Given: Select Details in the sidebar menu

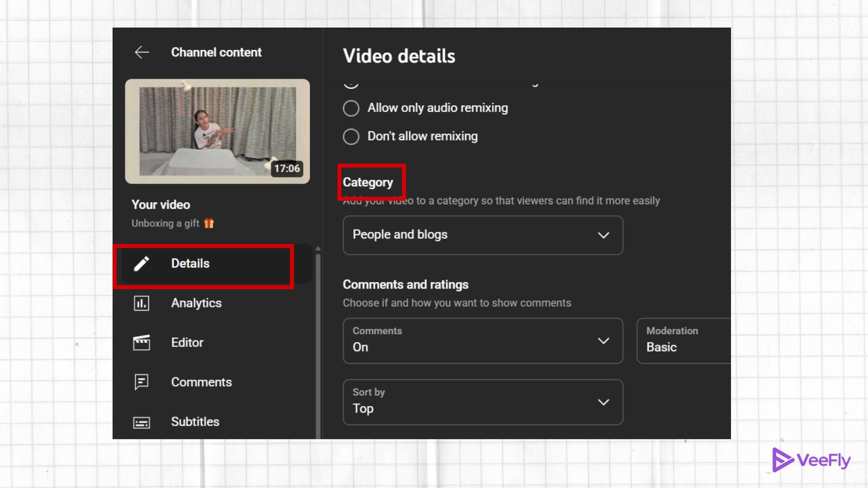Looking at the screenshot, I should (x=190, y=263).
